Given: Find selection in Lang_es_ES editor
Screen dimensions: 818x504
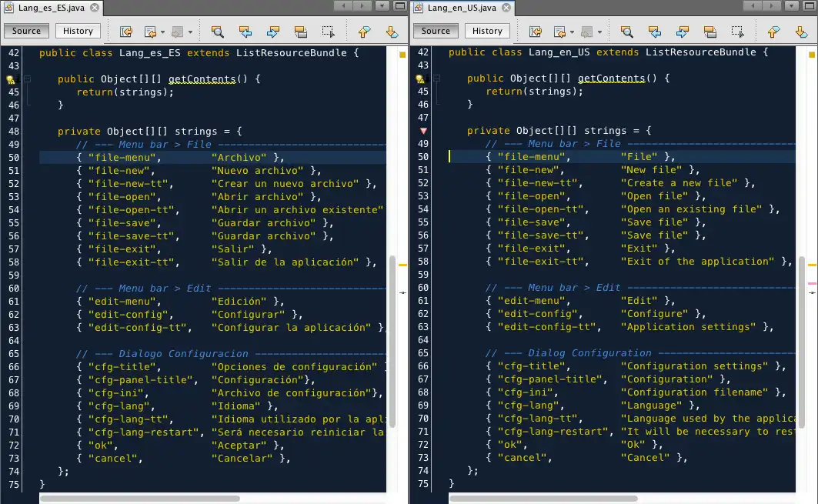Looking at the screenshot, I should click(x=218, y=32).
